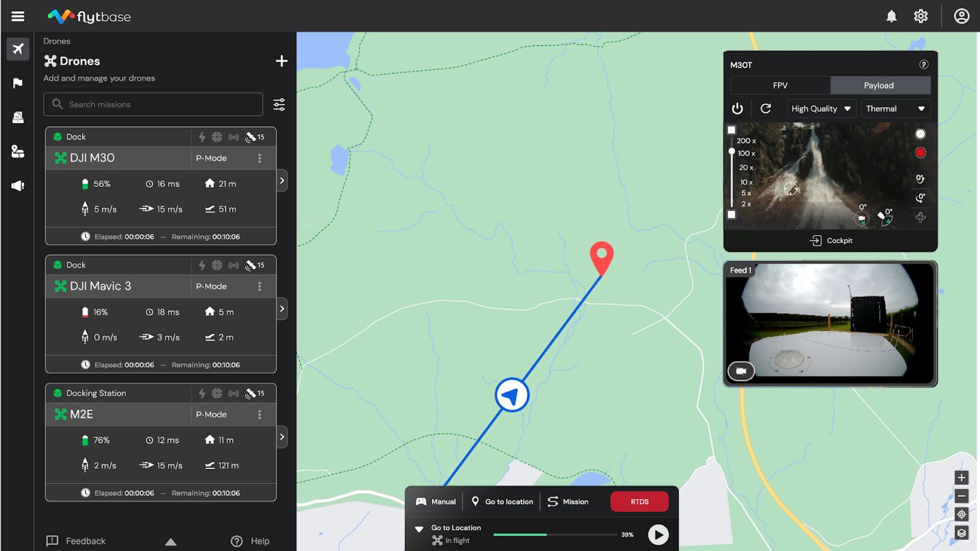Zoom out on the map
The width and height of the screenshot is (980, 551).
tap(961, 495)
